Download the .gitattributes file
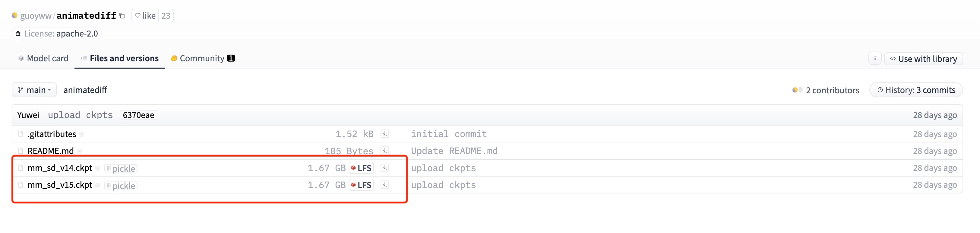 [385, 134]
